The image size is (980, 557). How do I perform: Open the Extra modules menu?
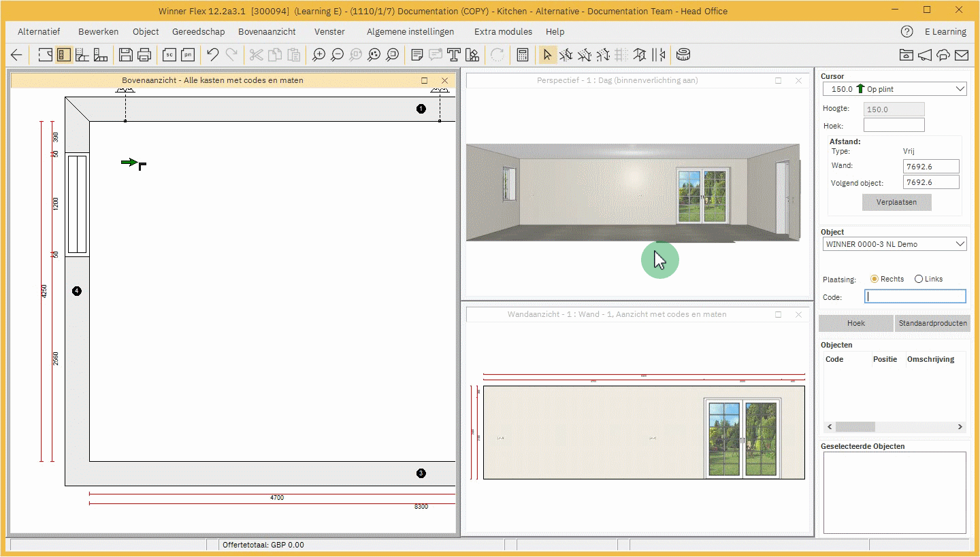coord(503,32)
